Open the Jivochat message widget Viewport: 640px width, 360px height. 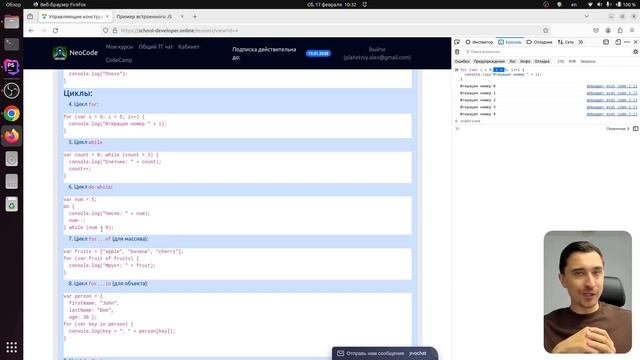[385, 353]
